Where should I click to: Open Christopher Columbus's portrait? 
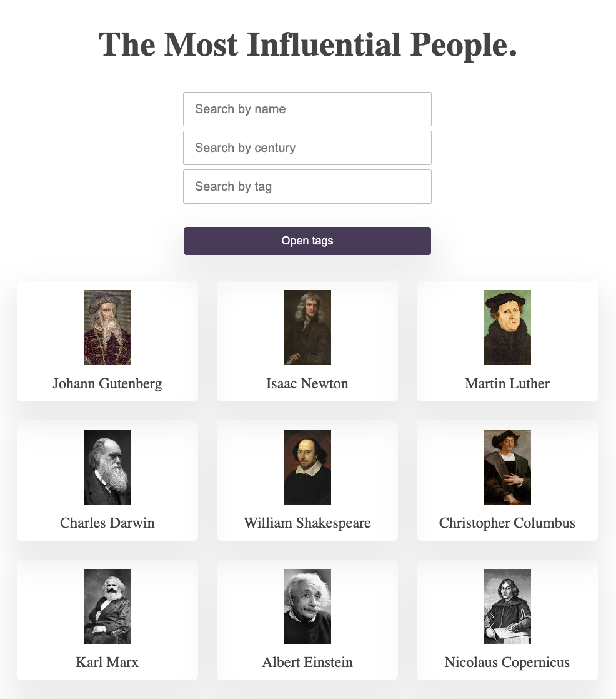point(507,466)
